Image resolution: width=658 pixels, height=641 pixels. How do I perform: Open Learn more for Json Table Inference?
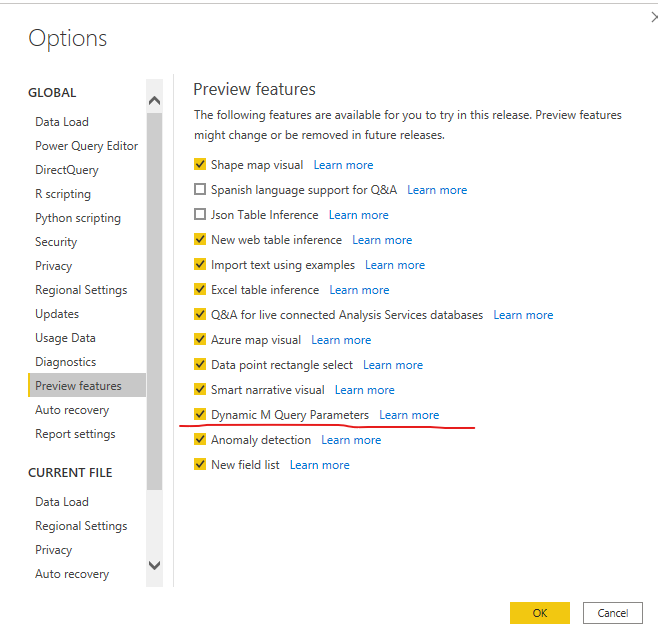358,215
